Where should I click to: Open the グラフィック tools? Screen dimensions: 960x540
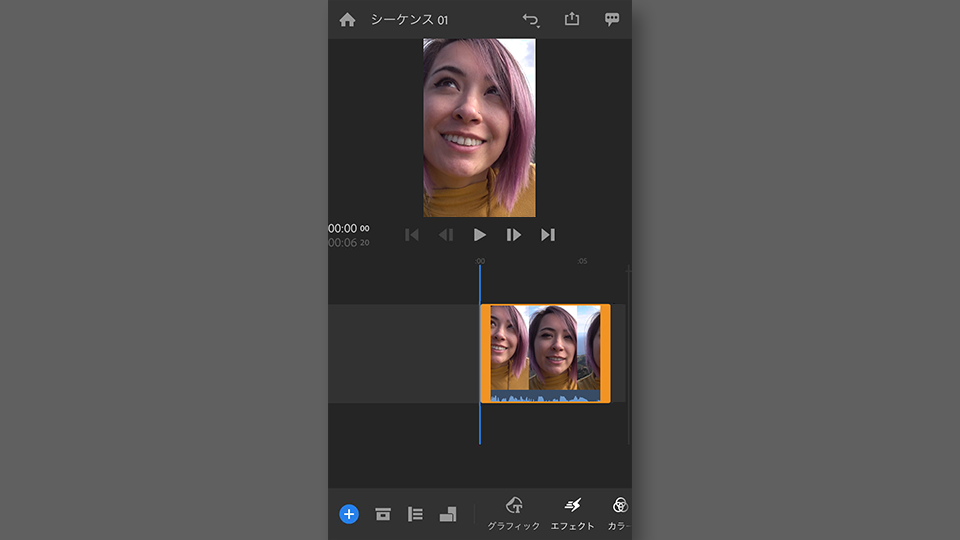514,514
